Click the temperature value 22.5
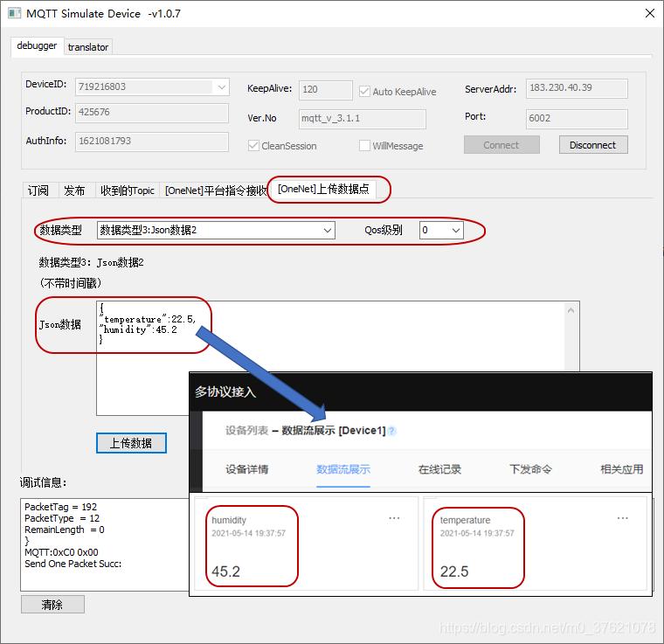 454,571
